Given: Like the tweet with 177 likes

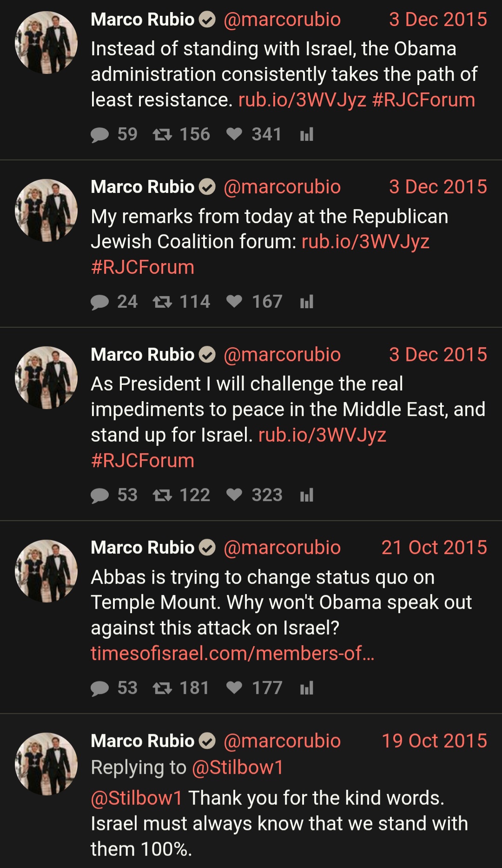Looking at the screenshot, I should (234, 688).
